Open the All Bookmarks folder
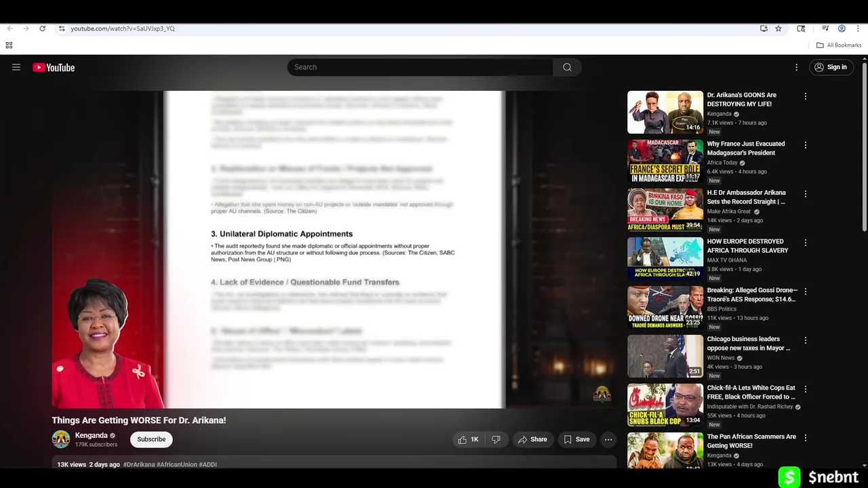The height and width of the screenshot is (488, 868). [x=839, y=45]
